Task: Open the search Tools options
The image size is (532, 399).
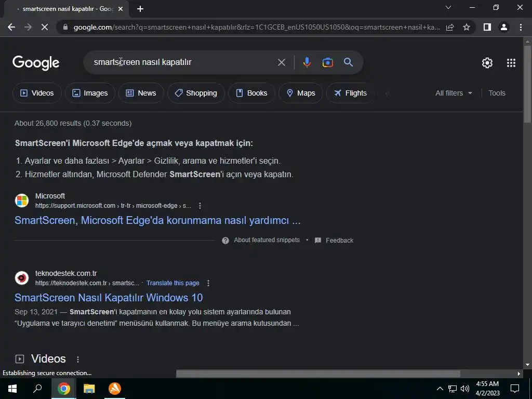Action: pos(497,93)
